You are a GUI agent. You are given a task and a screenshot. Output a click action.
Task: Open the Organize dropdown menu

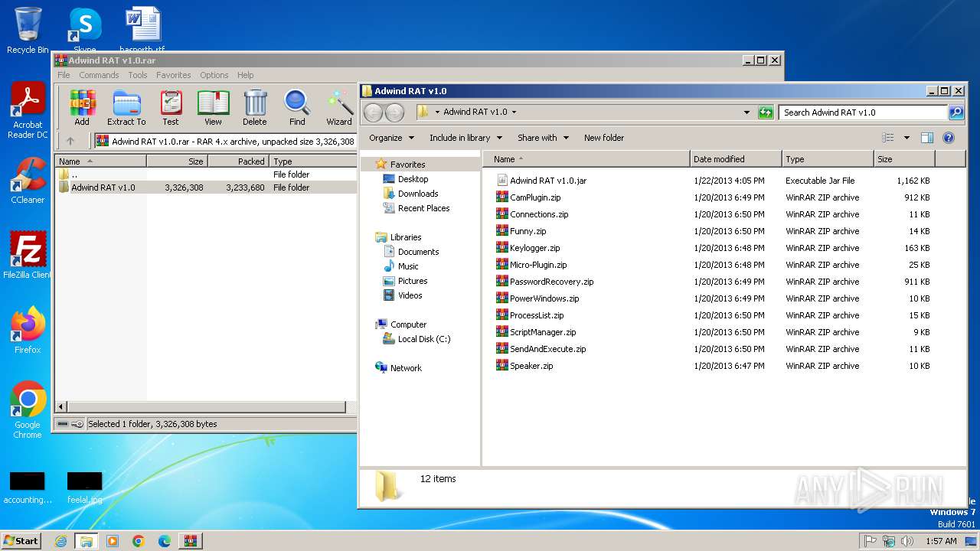coord(391,138)
